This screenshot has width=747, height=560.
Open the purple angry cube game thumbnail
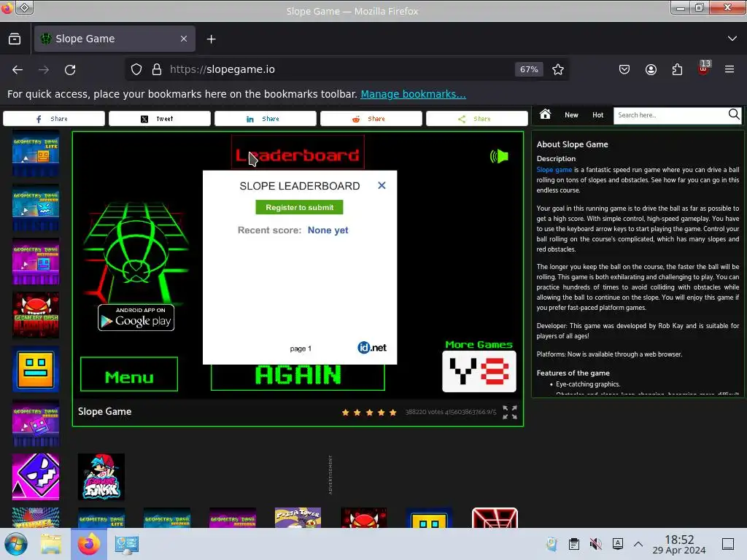point(36,477)
